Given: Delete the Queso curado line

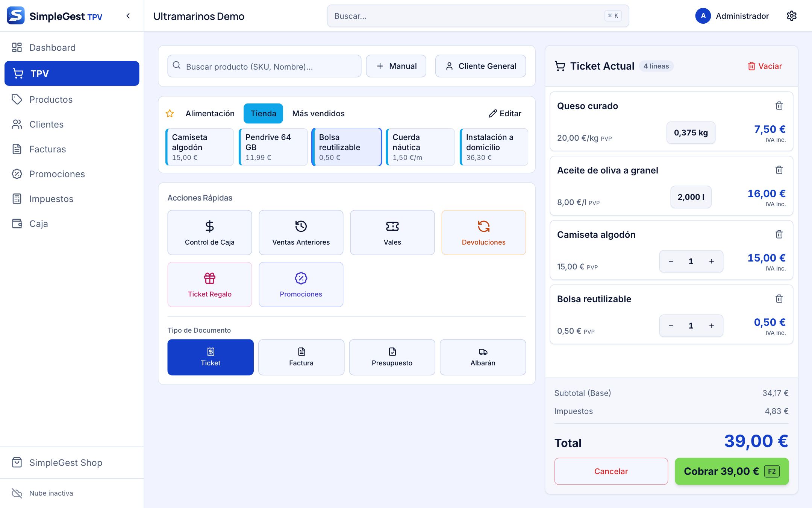Looking at the screenshot, I should point(779,106).
